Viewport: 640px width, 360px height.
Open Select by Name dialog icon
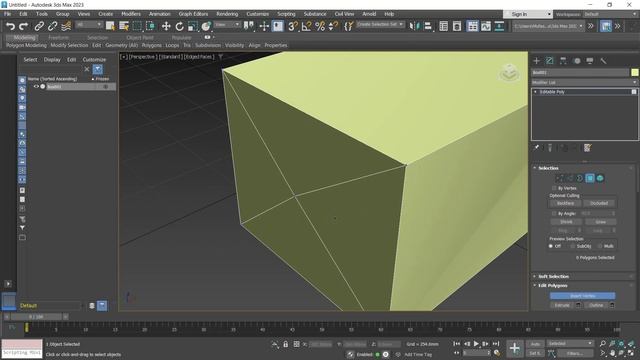[124, 27]
